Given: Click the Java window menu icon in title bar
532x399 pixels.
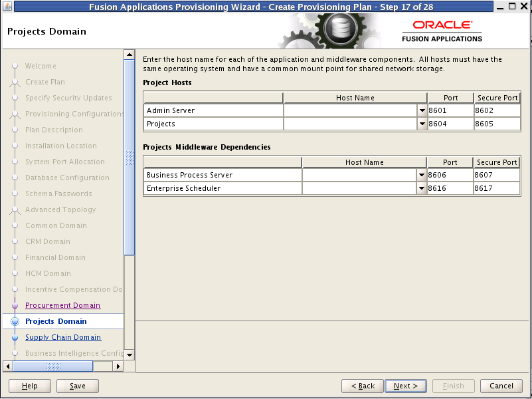Looking at the screenshot, I should (x=7, y=6).
